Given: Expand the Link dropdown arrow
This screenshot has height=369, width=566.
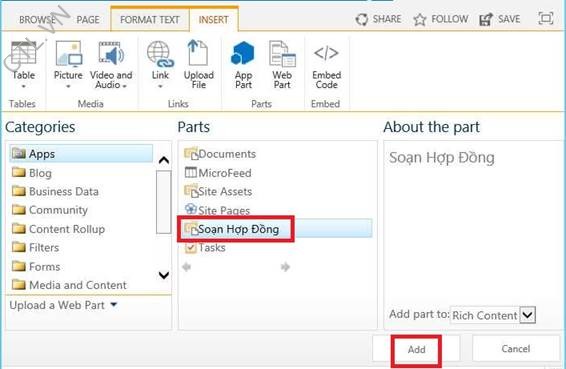Looking at the screenshot, I should 160,86.
